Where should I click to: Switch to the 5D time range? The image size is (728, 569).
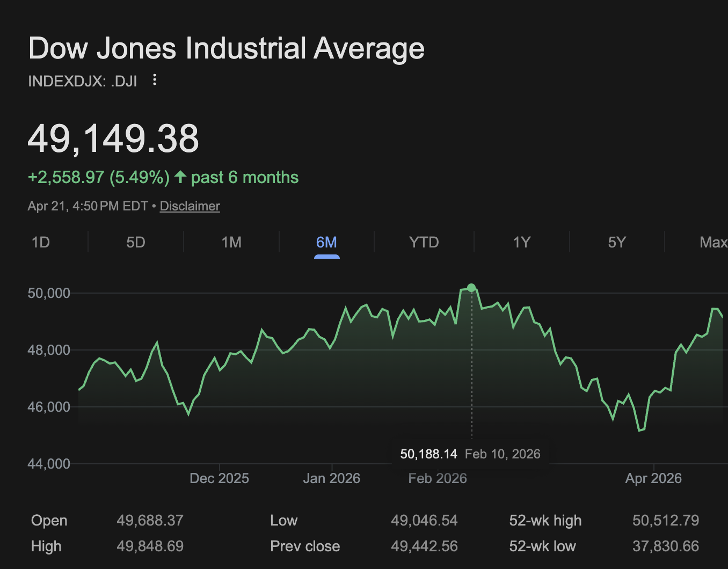coord(136,242)
